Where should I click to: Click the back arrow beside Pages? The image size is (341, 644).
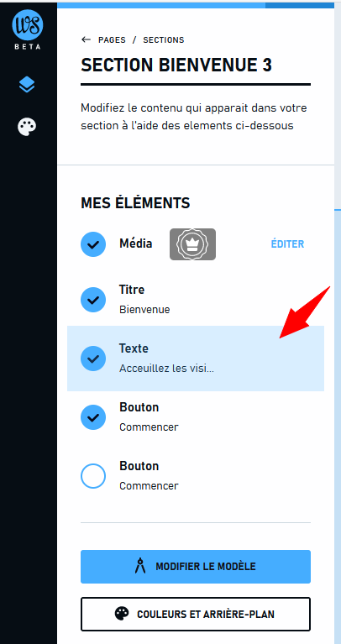86,39
